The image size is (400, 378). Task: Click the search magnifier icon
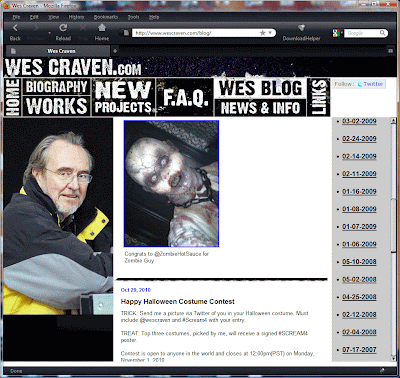(382, 33)
